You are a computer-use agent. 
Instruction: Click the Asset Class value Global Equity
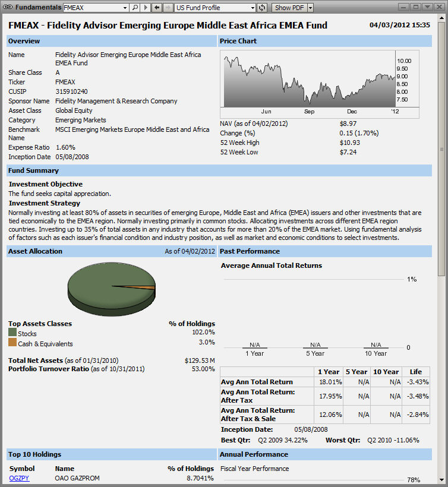[x=74, y=110]
